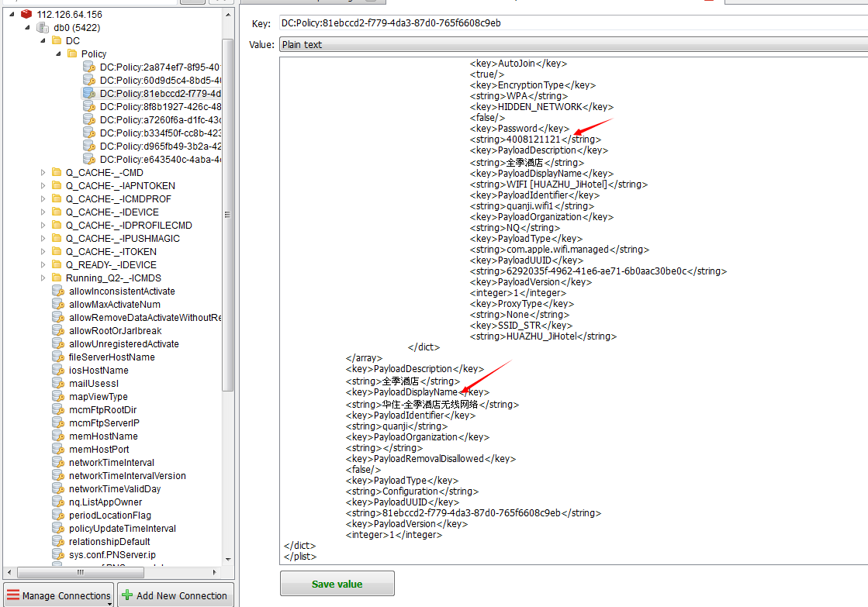The height and width of the screenshot is (607, 868).
Task: Select mapViewType key
Action: [x=98, y=397]
